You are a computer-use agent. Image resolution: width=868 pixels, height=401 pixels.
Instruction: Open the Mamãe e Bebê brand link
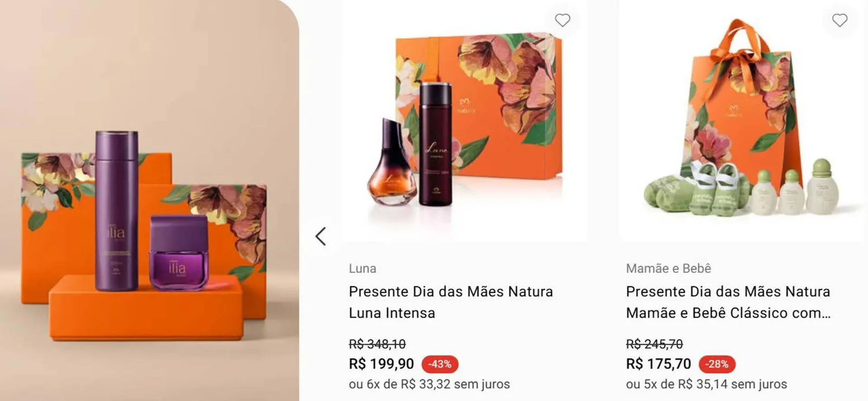[668, 269]
